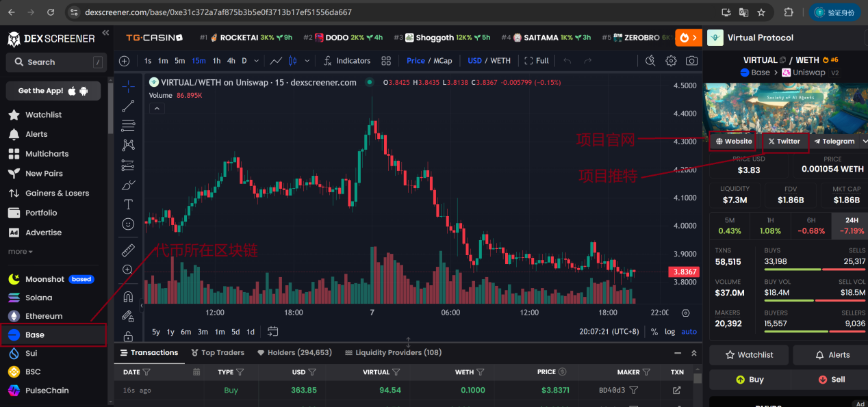Open price scale settings gear
The width and height of the screenshot is (868, 407).
click(685, 313)
